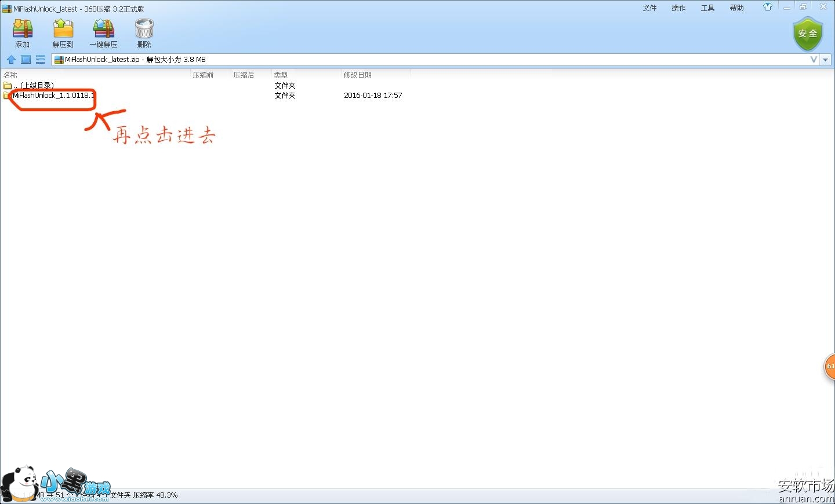This screenshot has height=504, width=835.
Task: Open the 工具 menu
Action: (707, 8)
